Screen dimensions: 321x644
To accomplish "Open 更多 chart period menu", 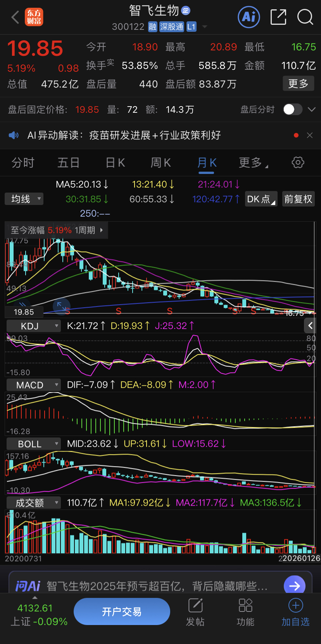I will (253, 163).
